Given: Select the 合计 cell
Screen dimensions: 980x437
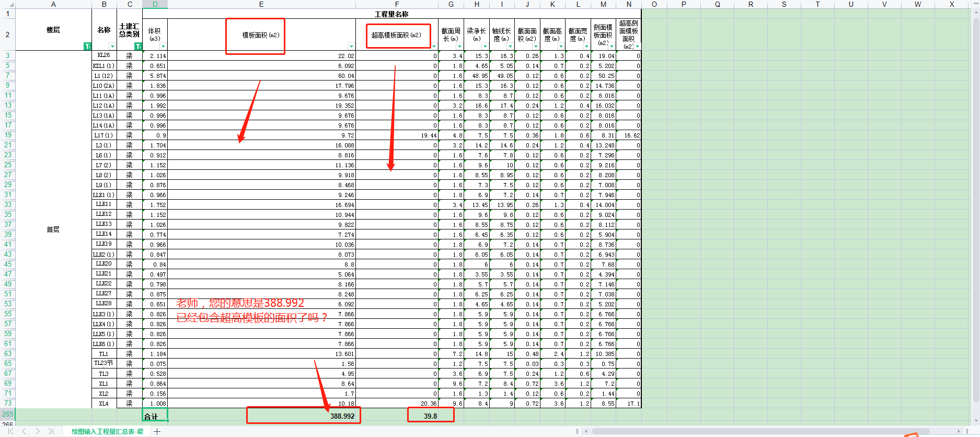Looking at the screenshot, I should pyautogui.click(x=155, y=416).
